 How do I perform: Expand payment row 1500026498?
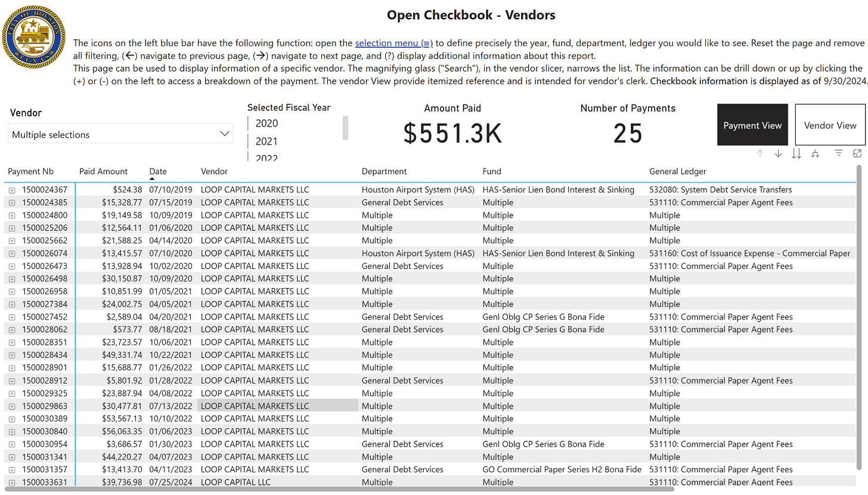12,279
